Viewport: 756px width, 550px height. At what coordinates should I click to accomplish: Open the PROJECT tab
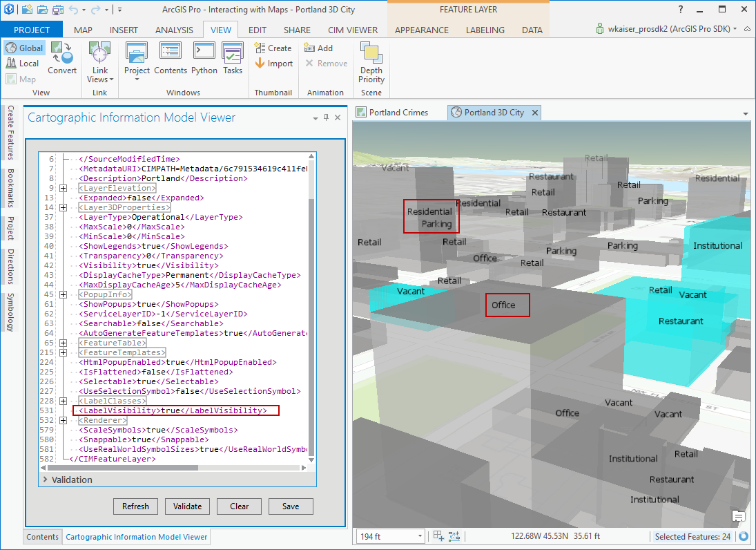pyautogui.click(x=32, y=30)
